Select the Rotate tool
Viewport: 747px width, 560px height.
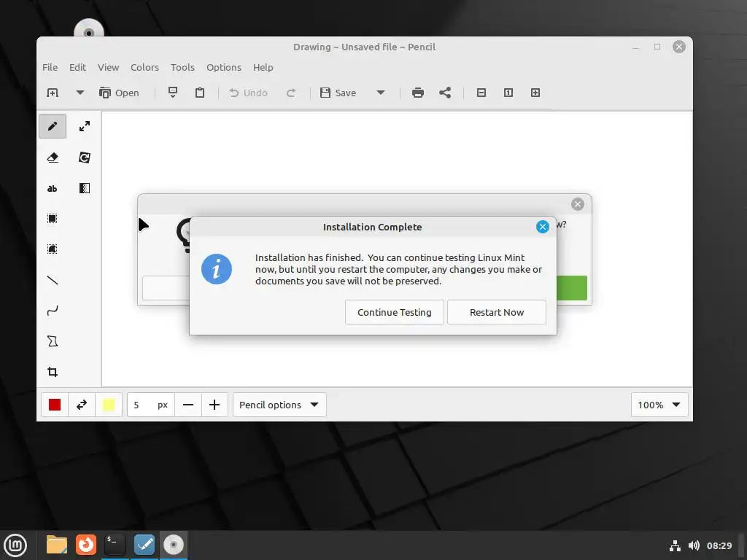[85, 157]
